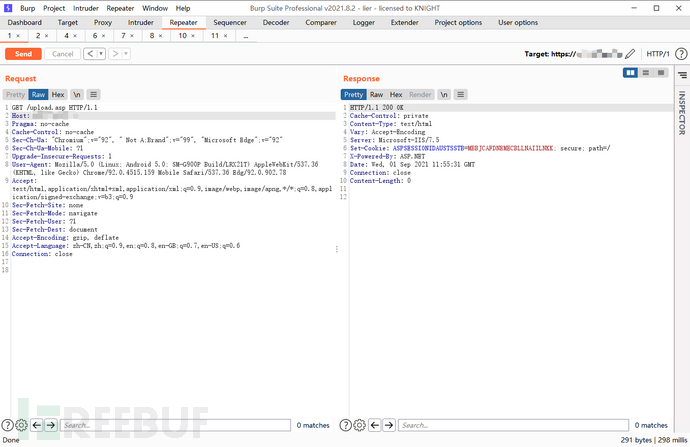This screenshot has height=447, width=690.
Task: Toggle non-printable chars in Request
Action: (77, 95)
